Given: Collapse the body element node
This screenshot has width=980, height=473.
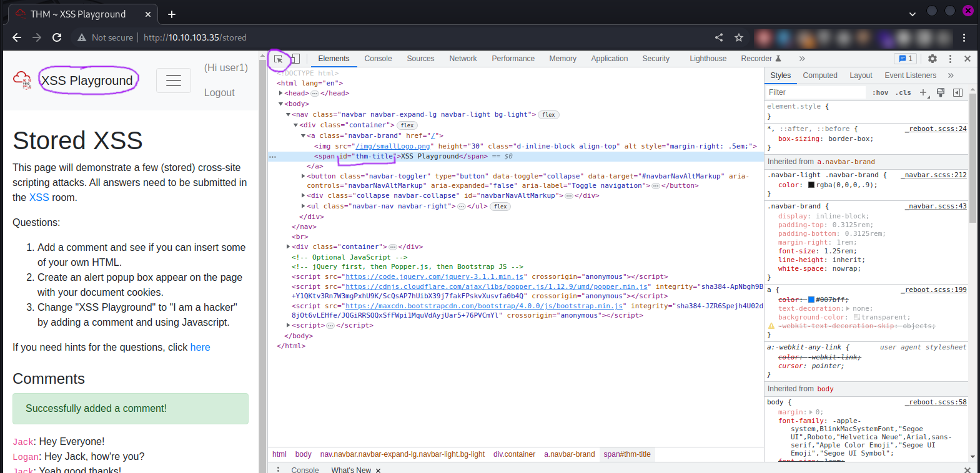Looking at the screenshot, I should pyautogui.click(x=280, y=104).
